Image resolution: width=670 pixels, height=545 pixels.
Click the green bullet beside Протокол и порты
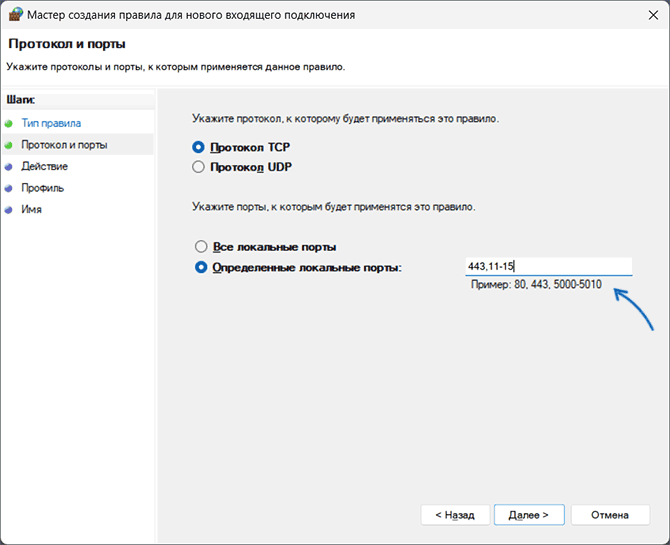(9, 145)
